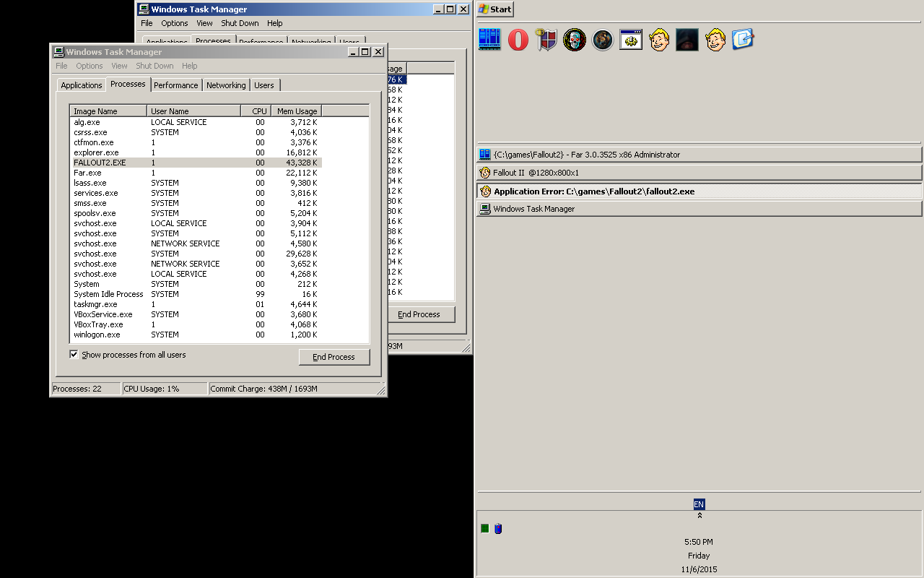
Task: Click the green CPU usage tray icon
Action: (485, 529)
